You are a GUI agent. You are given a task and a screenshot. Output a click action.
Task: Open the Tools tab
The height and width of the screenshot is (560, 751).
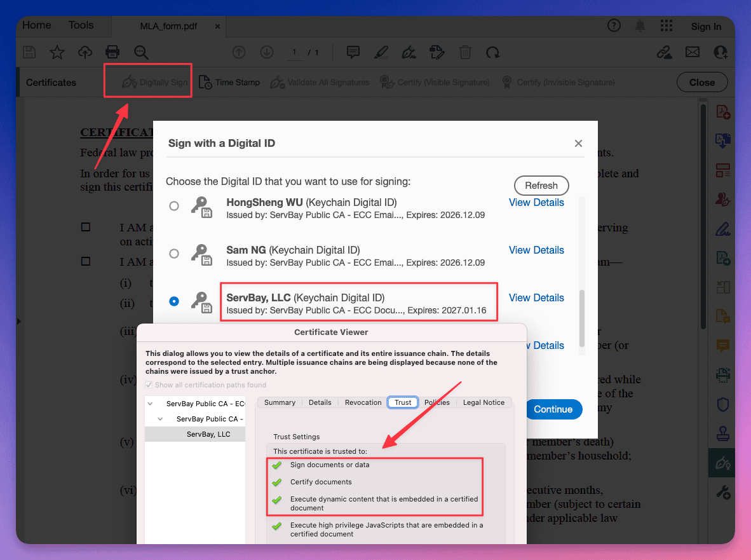click(81, 25)
